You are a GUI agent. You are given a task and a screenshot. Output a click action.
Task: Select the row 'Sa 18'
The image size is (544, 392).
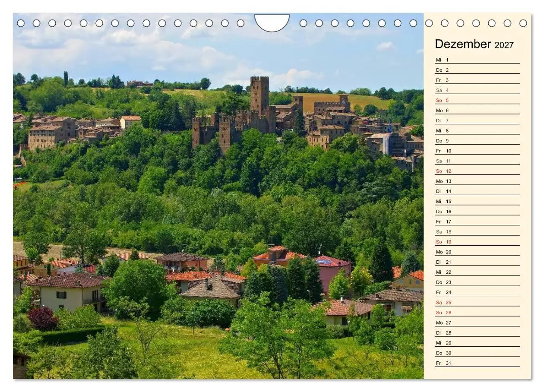(x=477, y=231)
